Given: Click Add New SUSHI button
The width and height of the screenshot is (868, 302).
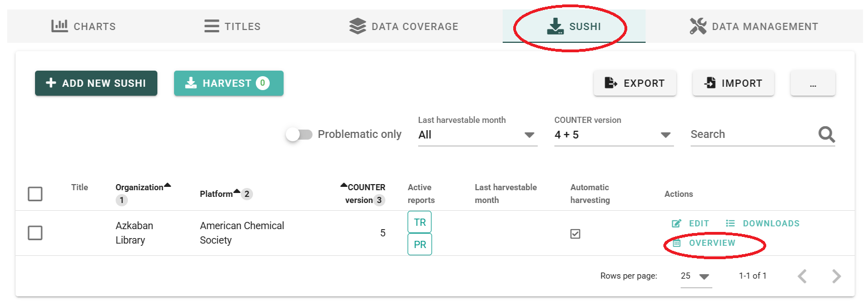Looking at the screenshot, I should tap(96, 83).
